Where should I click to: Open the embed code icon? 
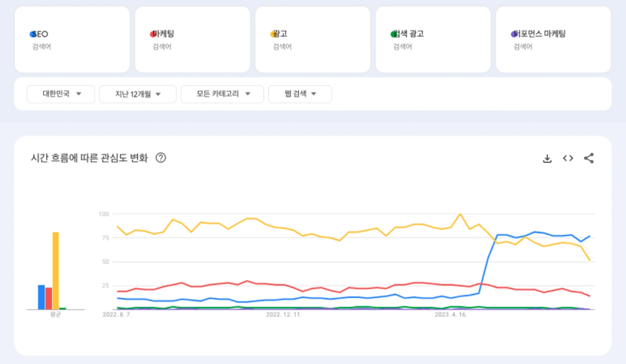(568, 158)
